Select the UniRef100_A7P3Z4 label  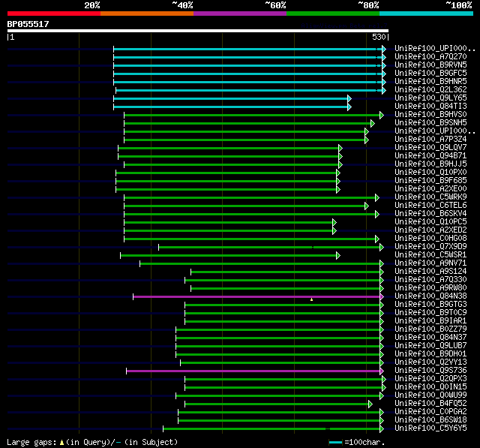click(x=430, y=140)
